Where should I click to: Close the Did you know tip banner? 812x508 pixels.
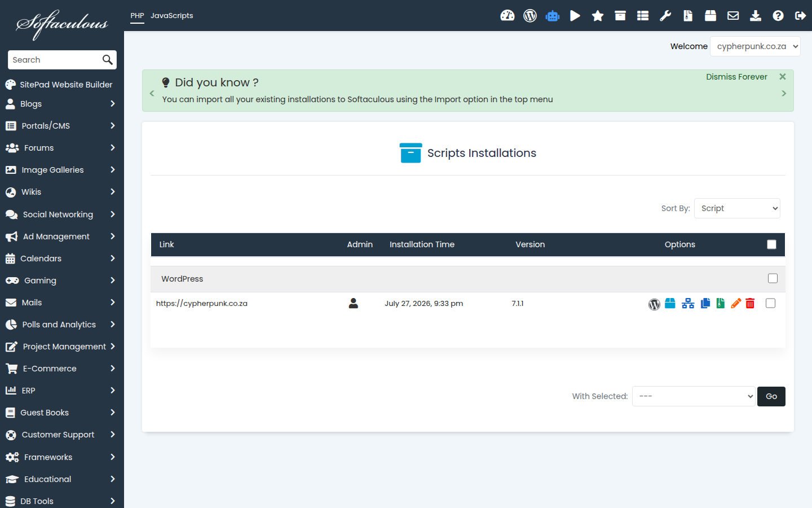[783, 77]
